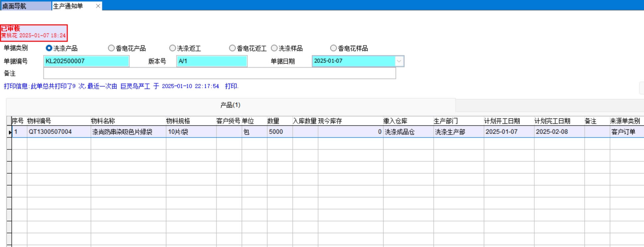Select the 产品(1) section tab

230,105
